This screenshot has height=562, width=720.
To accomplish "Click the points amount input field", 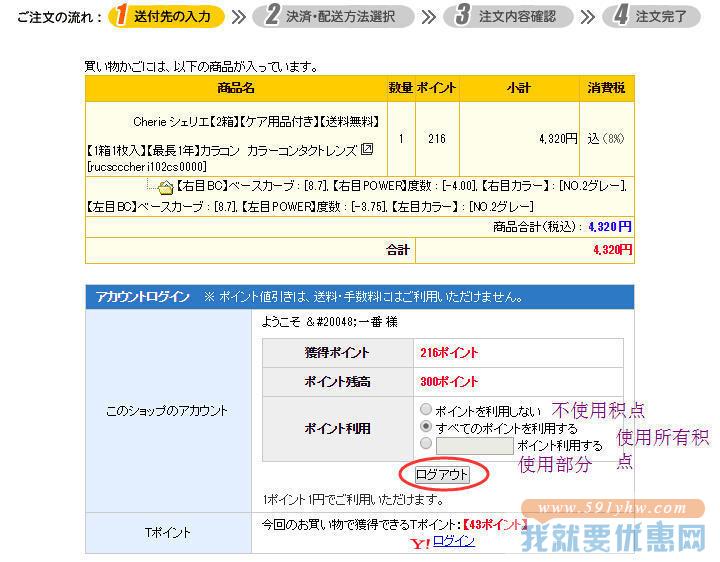I will [x=475, y=446].
